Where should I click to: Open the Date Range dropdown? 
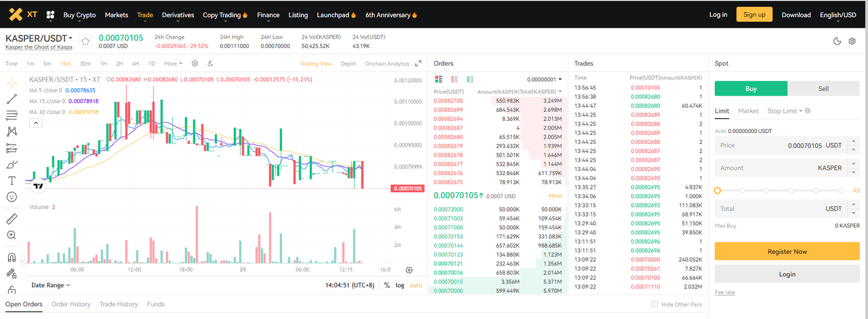(51, 286)
